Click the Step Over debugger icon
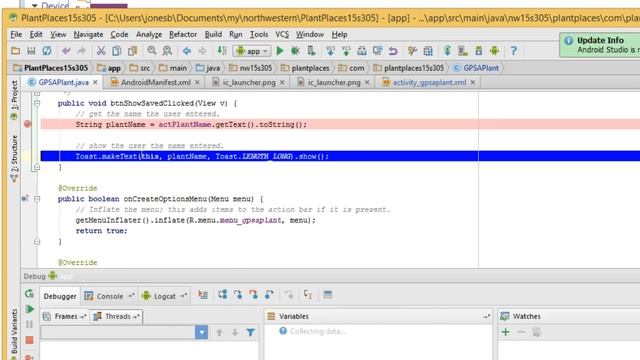The width and height of the screenshot is (640, 360). [222, 295]
